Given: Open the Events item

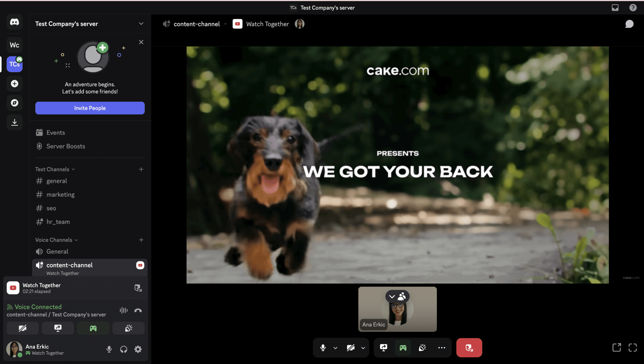Looking at the screenshot, I should (90, 132).
